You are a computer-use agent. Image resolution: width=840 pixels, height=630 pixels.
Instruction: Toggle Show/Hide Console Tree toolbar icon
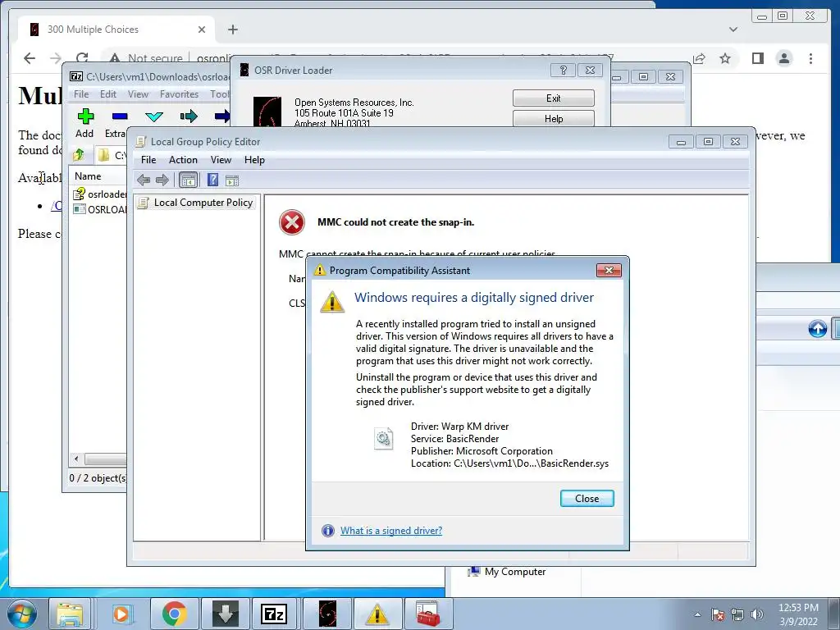pyautogui.click(x=188, y=180)
